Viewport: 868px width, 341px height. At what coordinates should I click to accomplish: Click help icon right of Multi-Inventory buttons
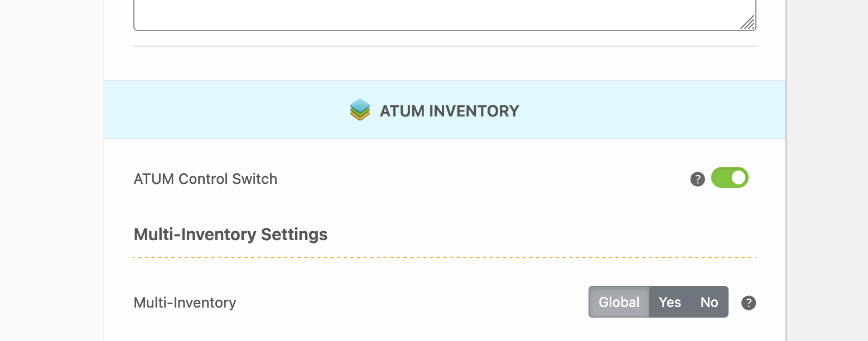pyautogui.click(x=748, y=303)
